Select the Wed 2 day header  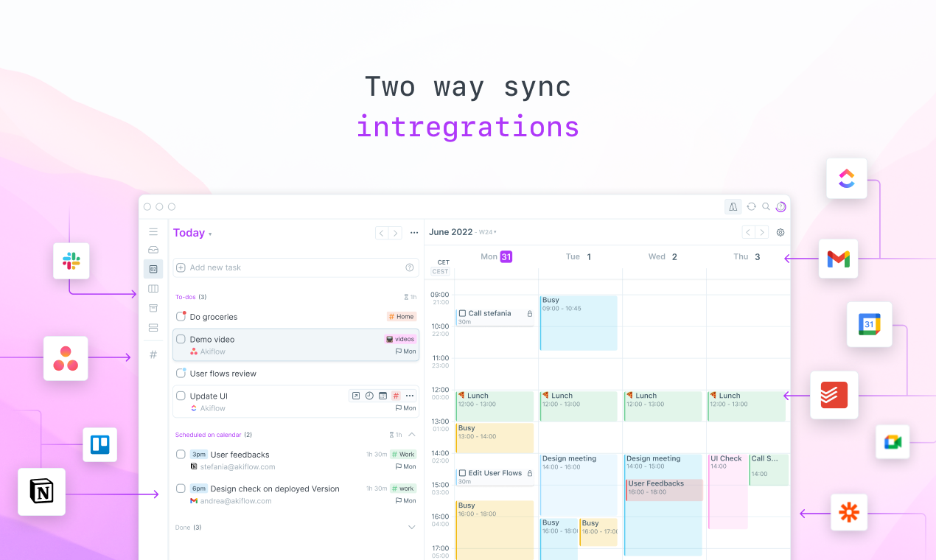point(663,256)
